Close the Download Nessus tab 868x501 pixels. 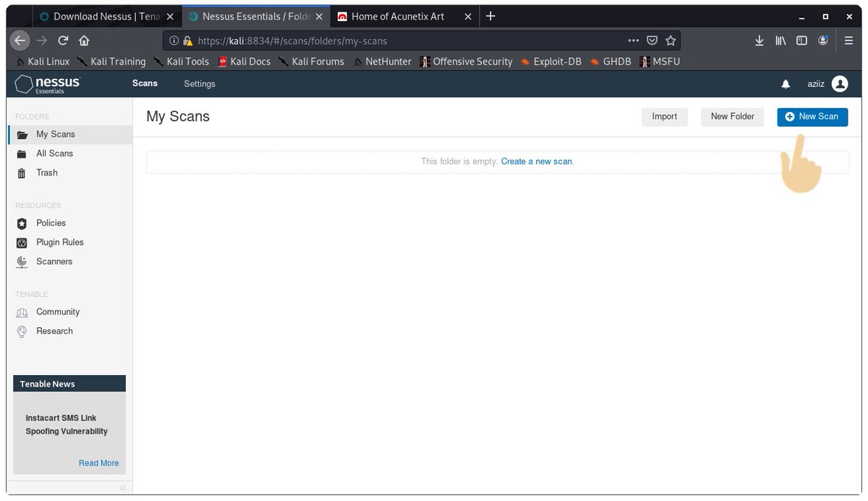170,17
